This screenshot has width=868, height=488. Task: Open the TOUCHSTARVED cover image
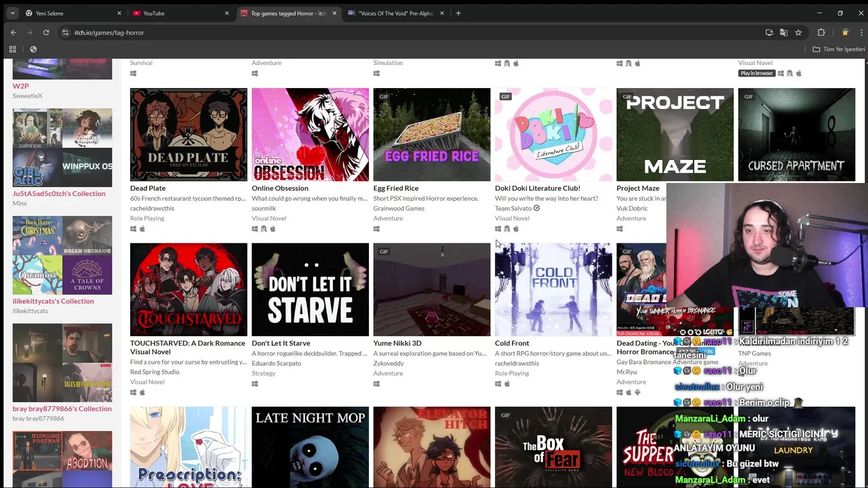pyautogui.click(x=189, y=289)
